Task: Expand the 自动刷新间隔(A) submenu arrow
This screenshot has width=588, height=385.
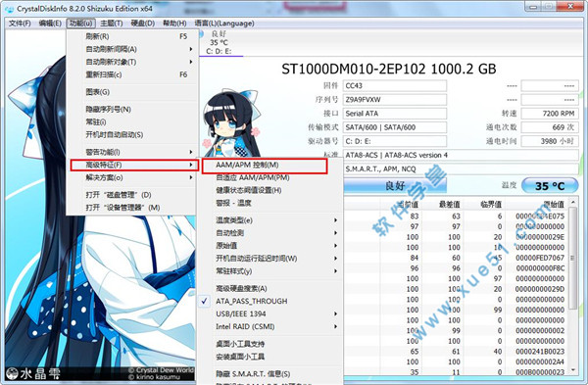Action: 191,49
